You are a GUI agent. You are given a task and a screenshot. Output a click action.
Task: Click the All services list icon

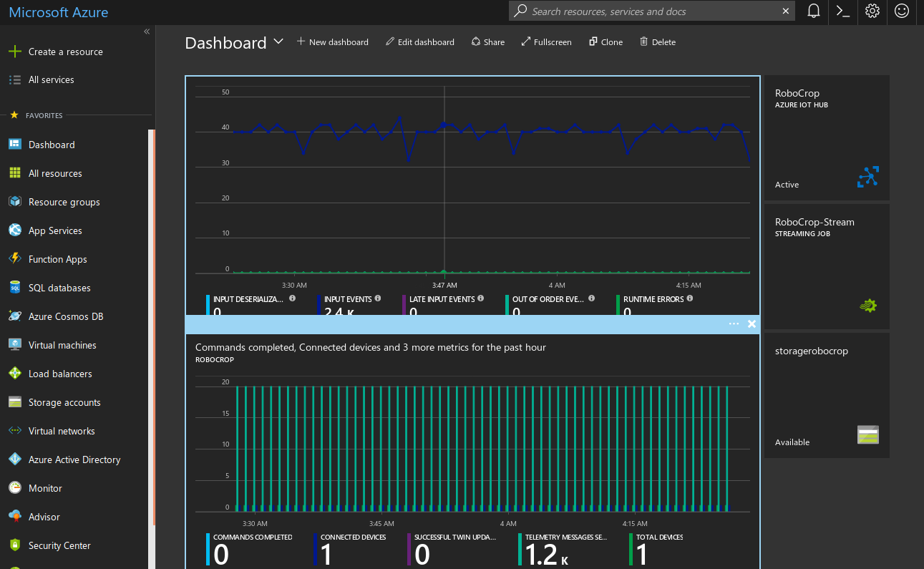15,79
